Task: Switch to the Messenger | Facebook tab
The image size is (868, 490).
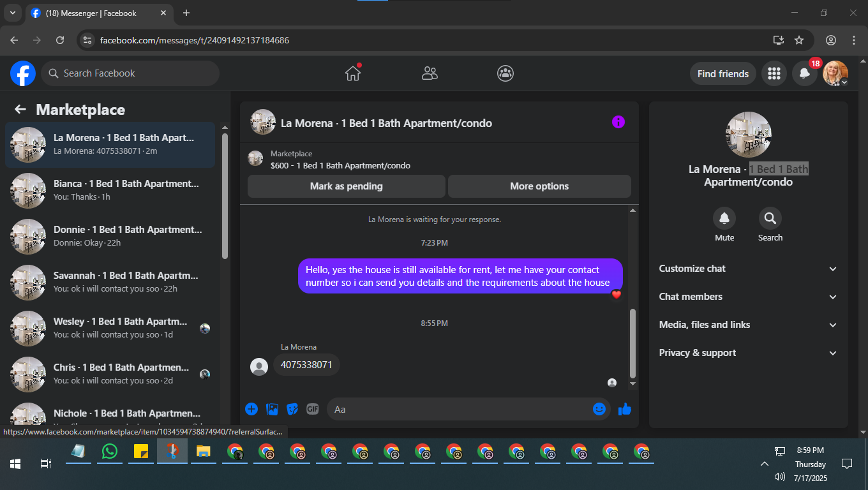Action: (99, 13)
